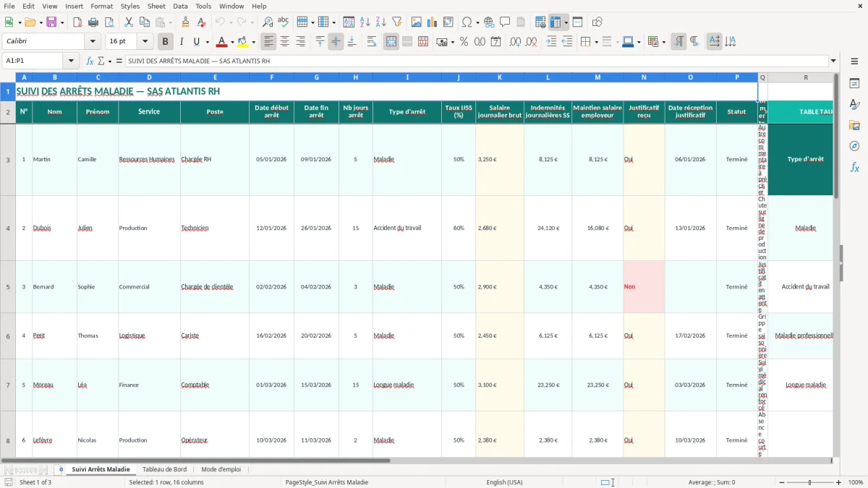This screenshot has height=488, width=868.
Task: Open the Font Name dropdown
Action: (x=93, y=42)
